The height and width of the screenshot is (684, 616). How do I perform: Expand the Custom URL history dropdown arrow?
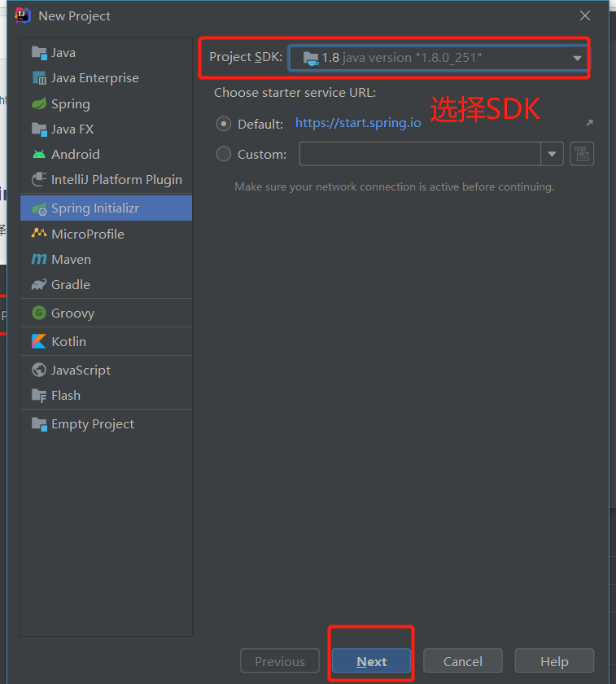coord(552,154)
